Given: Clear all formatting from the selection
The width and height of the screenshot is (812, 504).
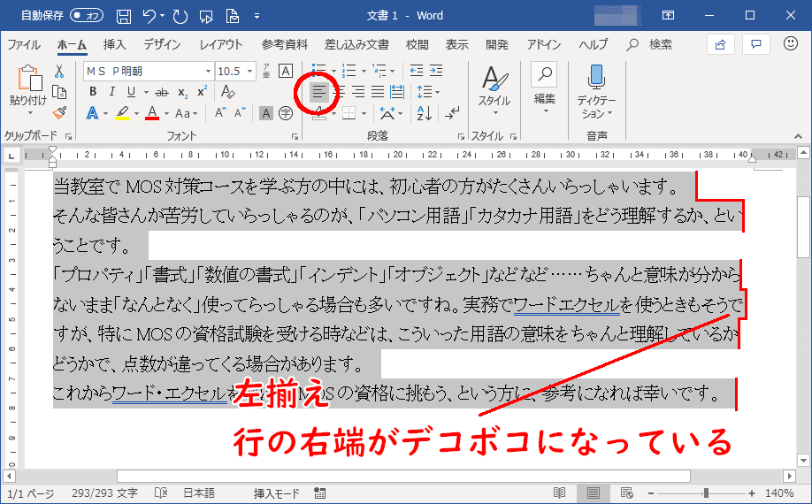Looking at the screenshot, I should point(228,92).
